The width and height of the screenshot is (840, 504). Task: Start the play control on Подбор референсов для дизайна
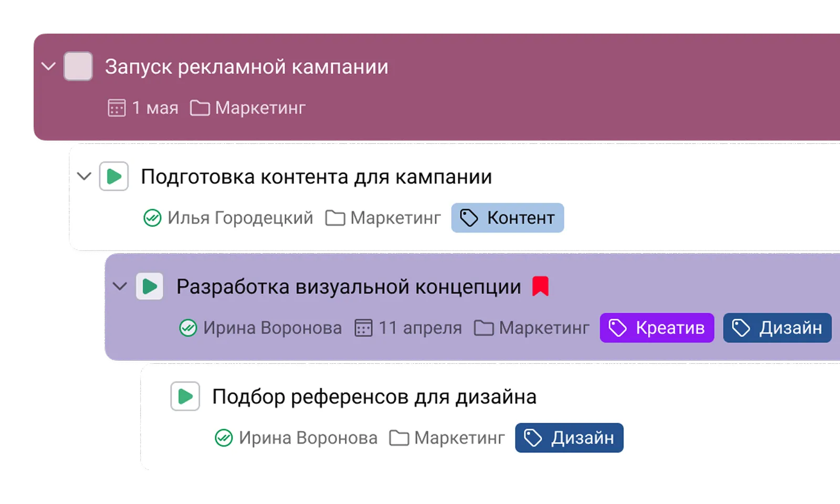coord(186,397)
